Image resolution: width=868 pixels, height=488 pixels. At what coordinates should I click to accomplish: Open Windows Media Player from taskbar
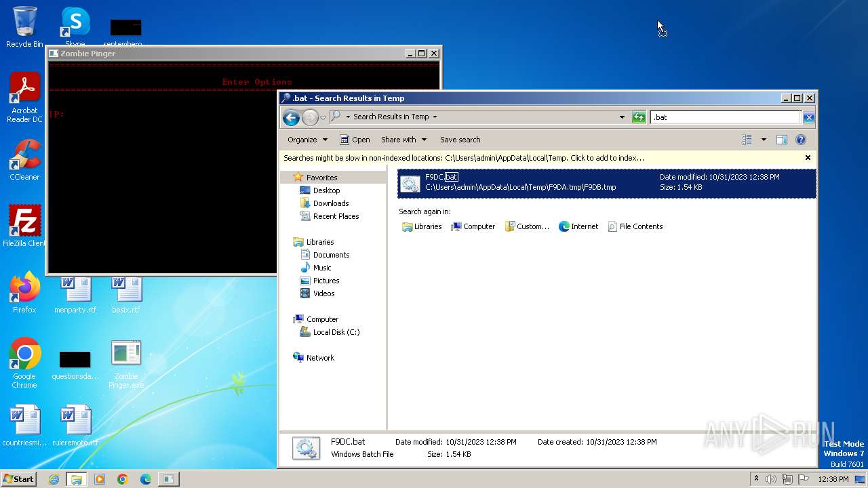pos(100,479)
